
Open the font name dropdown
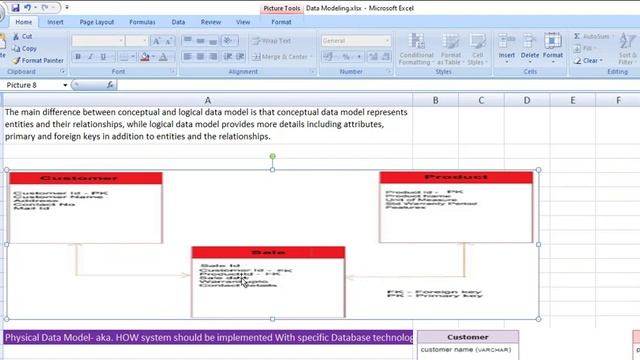(121, 41)
